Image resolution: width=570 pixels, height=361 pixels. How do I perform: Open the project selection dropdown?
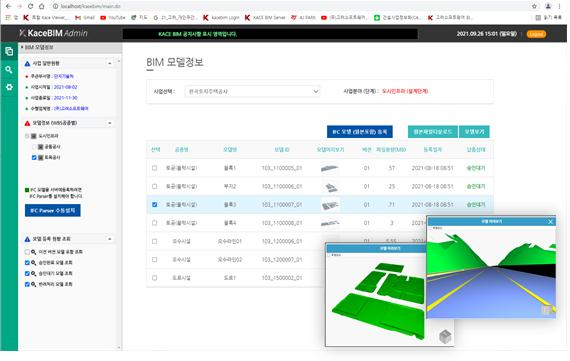coord(252,91)
